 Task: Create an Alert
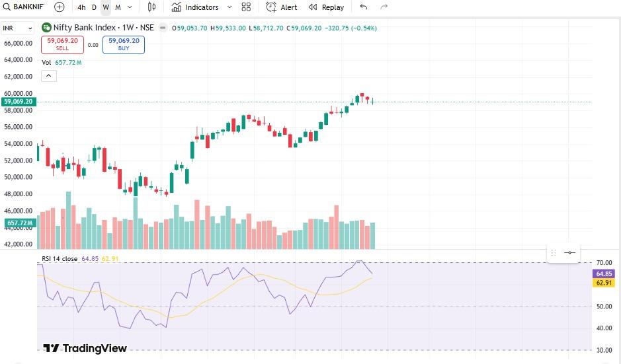point(282,7)
